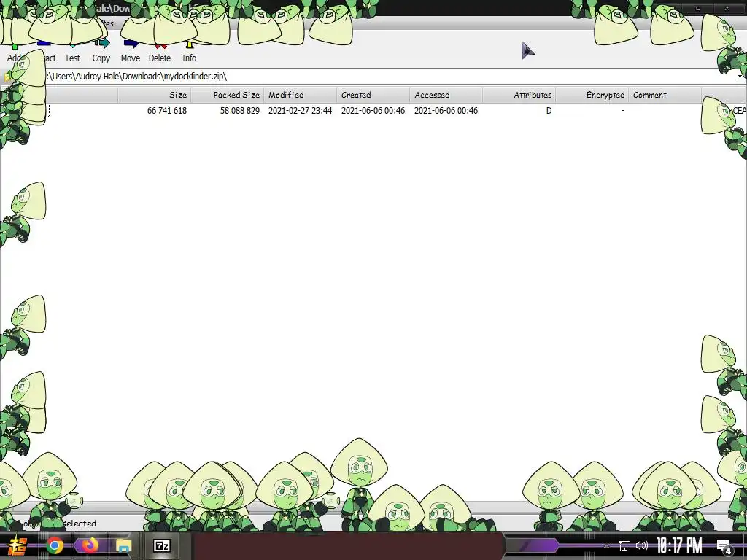Sort by the Attributes column header

point(519,95)
